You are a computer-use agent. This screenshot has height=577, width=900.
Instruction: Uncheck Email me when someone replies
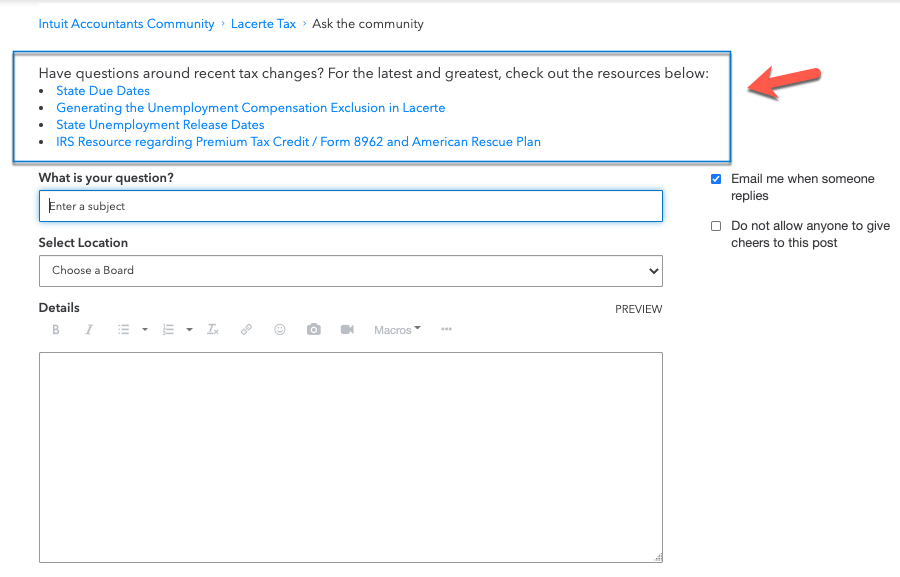(x=716, y=179)
